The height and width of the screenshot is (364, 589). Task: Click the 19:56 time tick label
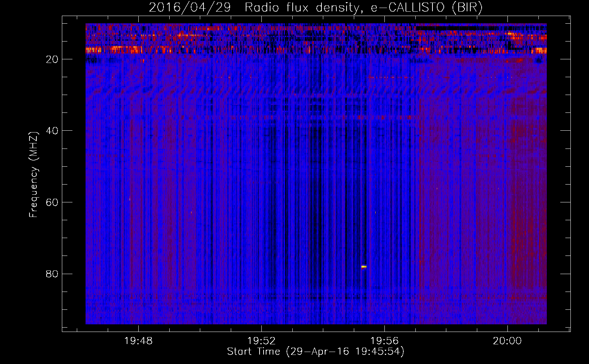384,341
